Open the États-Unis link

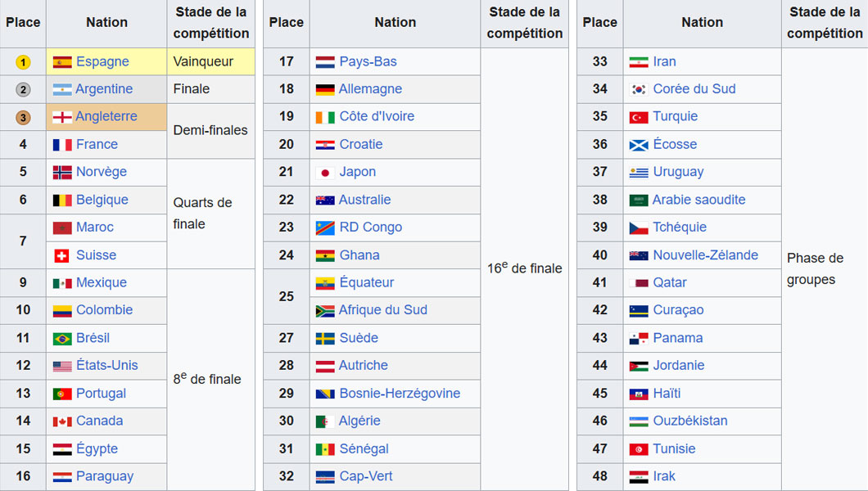point(106,365)
